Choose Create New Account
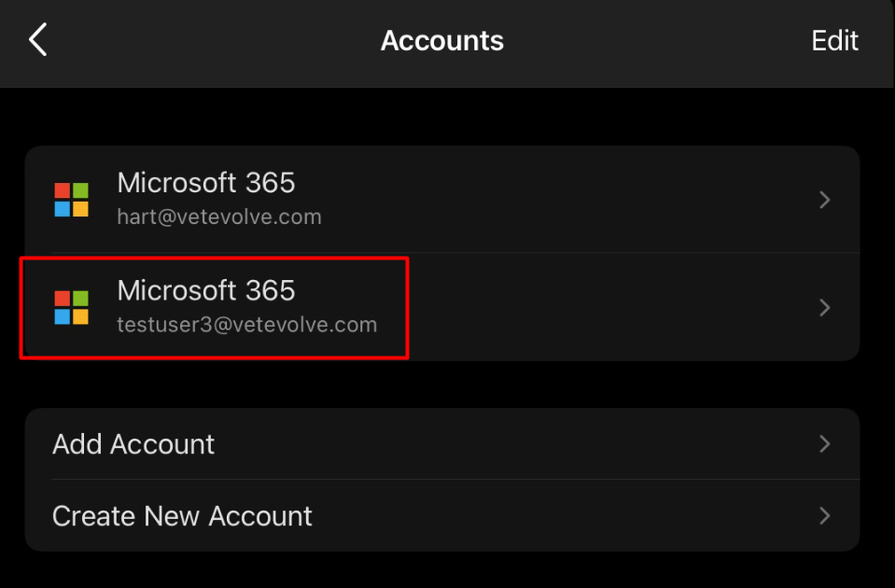Viewport: 895px width, 588px height. (442, 515)
